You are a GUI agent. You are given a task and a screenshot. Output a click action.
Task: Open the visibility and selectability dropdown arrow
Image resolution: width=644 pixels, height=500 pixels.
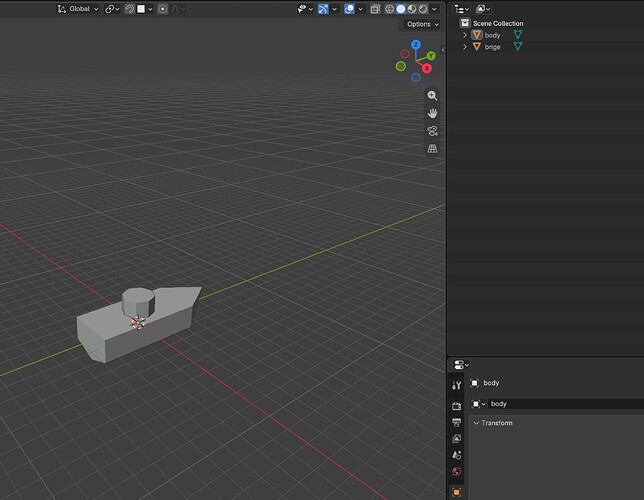pyautogui.click(x=311, y=9)
